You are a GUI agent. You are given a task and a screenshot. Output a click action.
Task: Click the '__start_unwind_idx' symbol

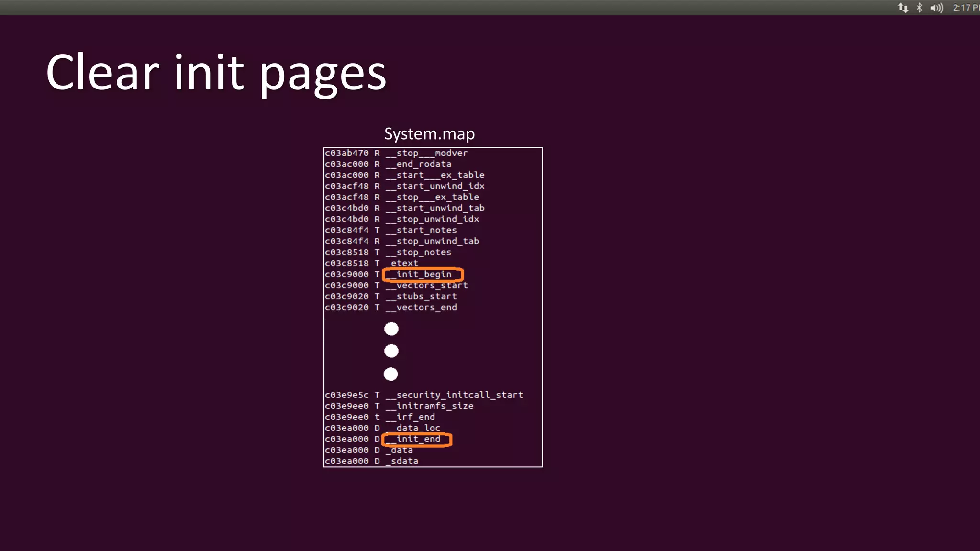click(435, 186)
